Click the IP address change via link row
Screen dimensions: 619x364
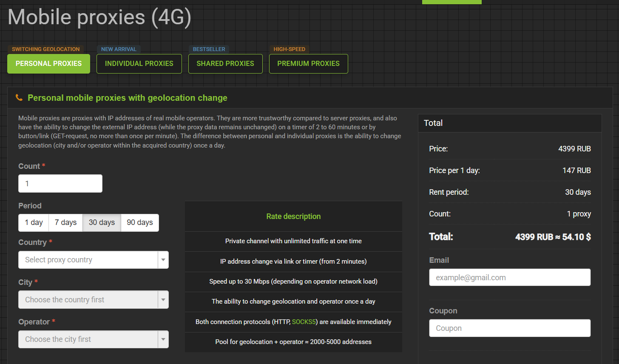click(293, 262)
